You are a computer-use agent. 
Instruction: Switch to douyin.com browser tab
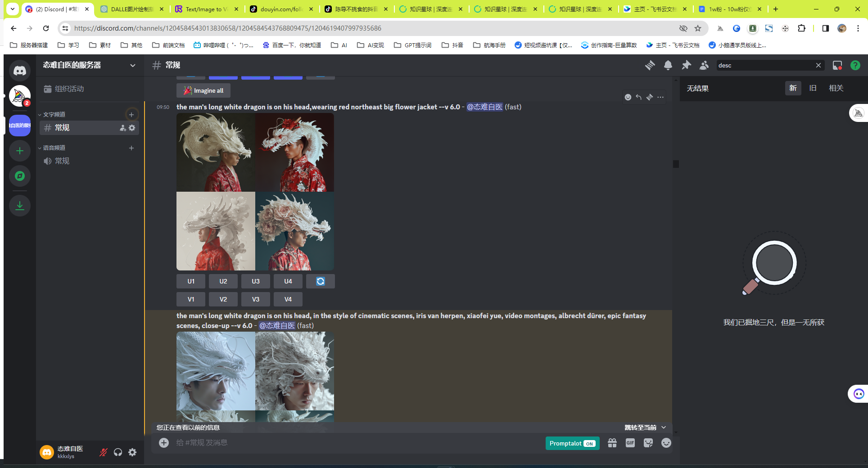point(281,9)
